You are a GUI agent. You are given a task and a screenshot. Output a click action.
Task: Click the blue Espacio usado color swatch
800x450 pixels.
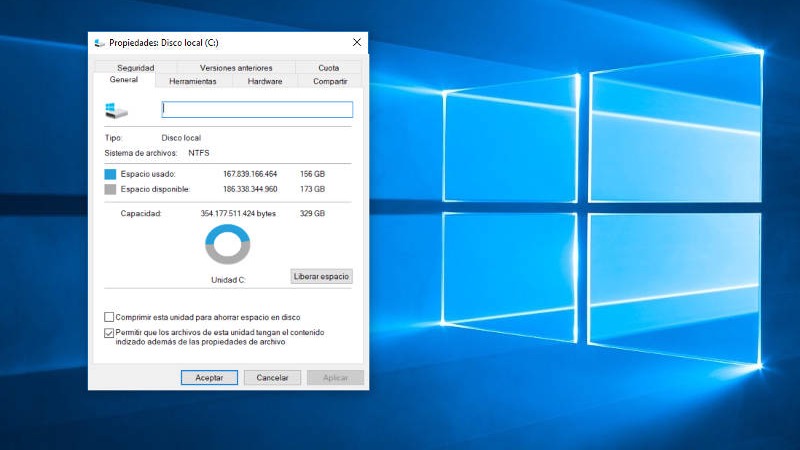(x=110, y=174)
